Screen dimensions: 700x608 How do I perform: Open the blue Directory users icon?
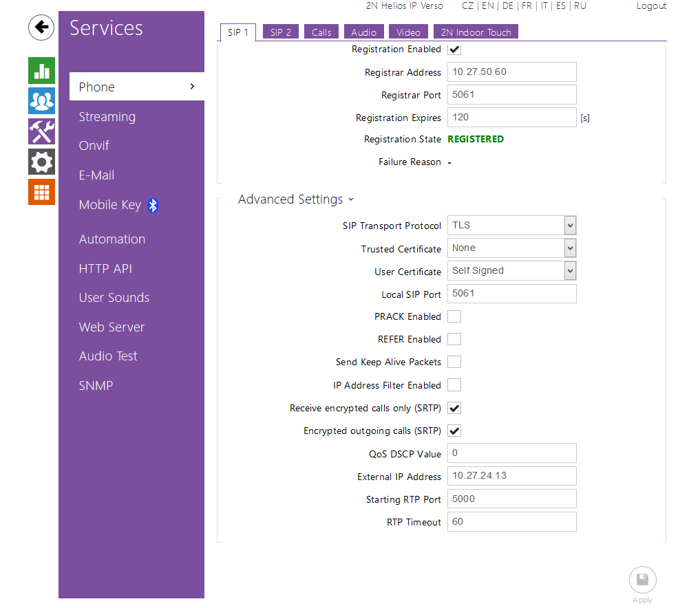pyautogui.click(x=41, y=101)
